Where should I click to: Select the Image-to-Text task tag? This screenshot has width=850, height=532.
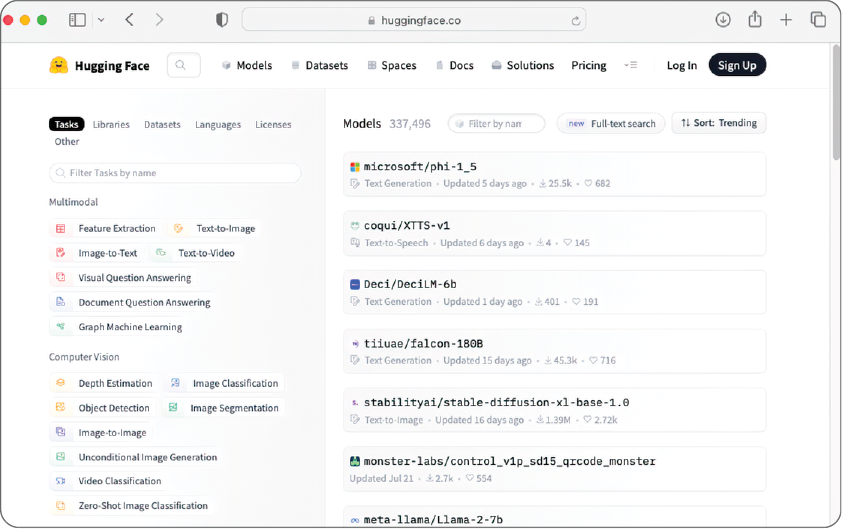tap(97, 253)
